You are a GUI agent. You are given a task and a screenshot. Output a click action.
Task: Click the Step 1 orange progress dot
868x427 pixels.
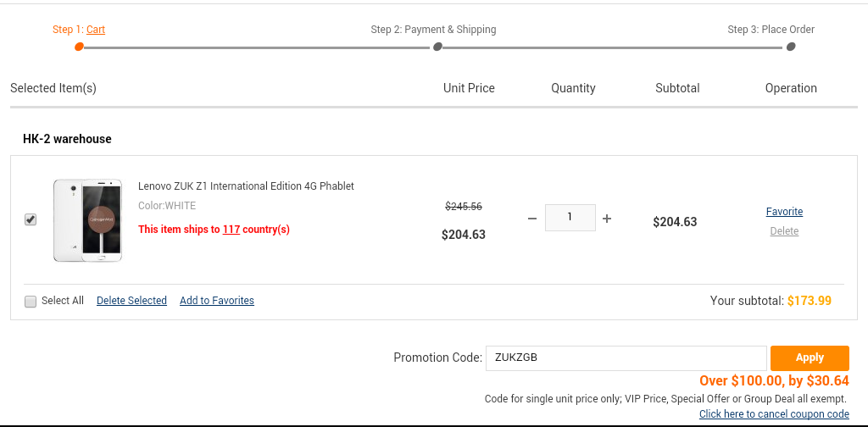pos(79,47)
